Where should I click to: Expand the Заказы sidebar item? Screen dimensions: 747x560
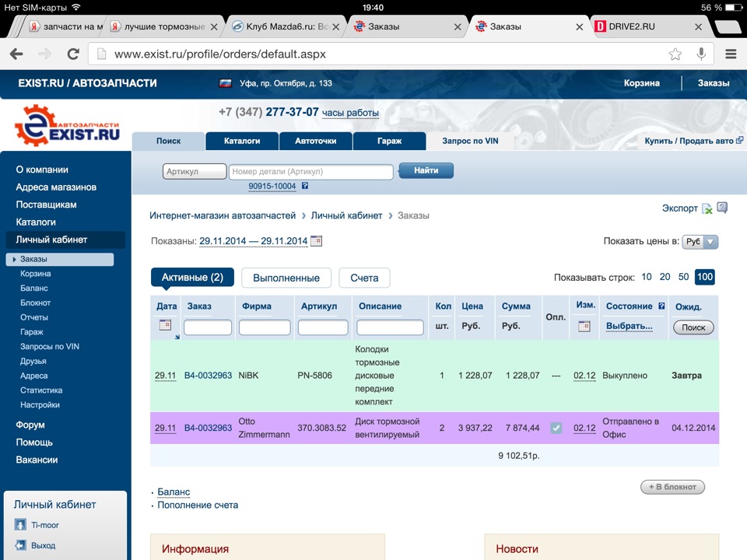click(60, 259)
